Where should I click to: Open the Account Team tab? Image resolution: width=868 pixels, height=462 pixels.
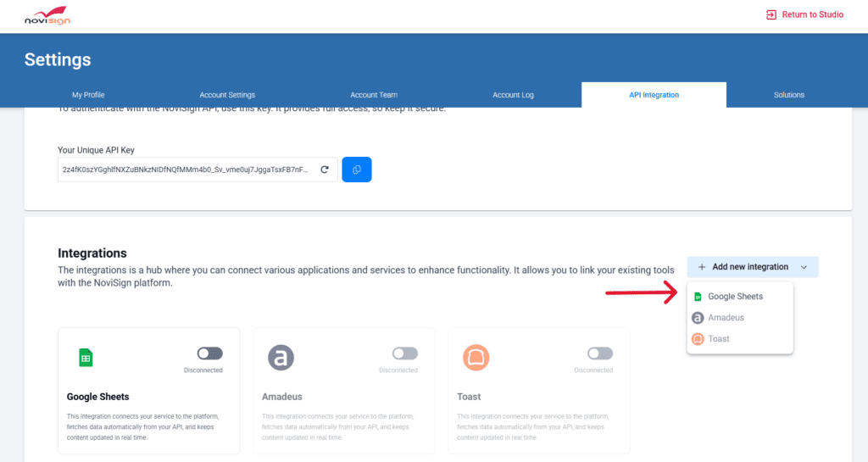374,95
